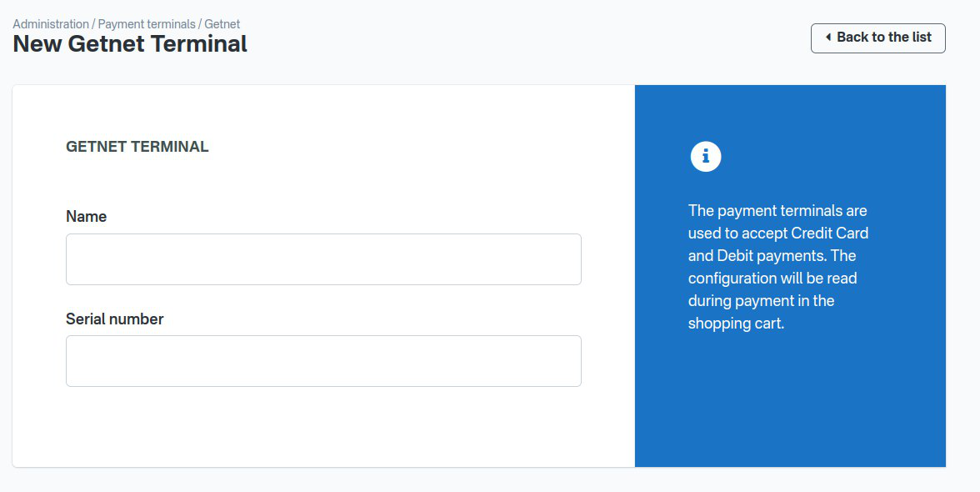
Task: Click the words "Credit Card" in info text
Action: [x=829, y=233]
